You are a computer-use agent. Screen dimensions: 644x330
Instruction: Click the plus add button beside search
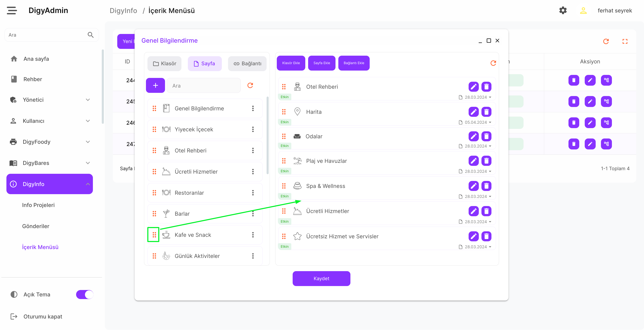pos(155,85)
